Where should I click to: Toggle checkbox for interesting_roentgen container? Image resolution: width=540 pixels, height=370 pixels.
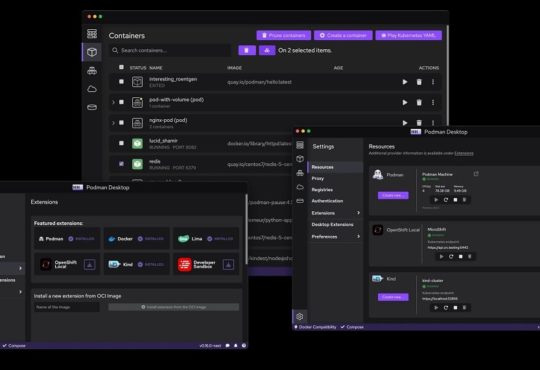click(121, 82)
